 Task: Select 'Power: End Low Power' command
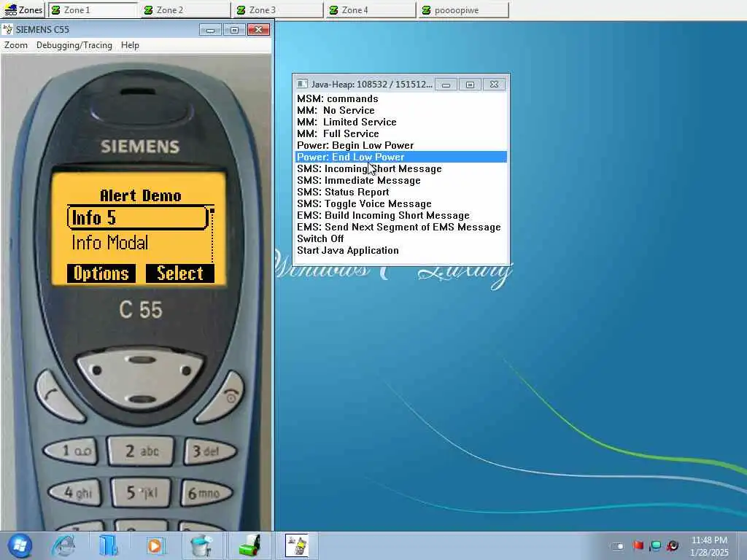pos(401,157)
